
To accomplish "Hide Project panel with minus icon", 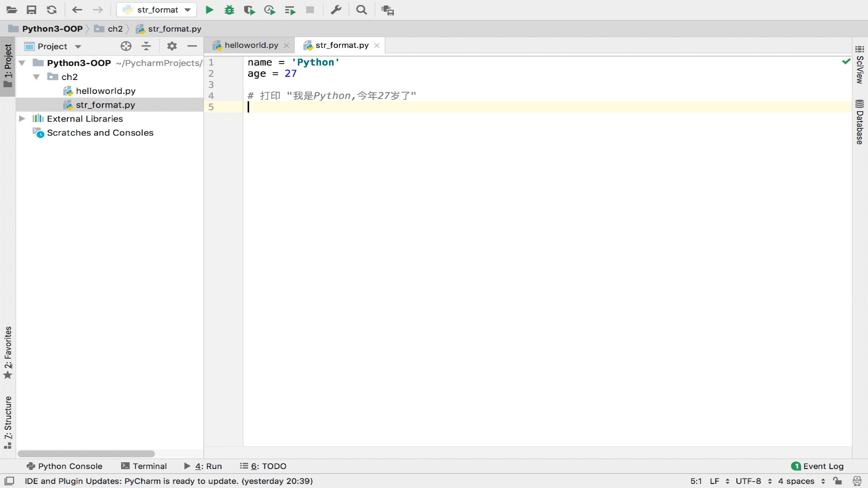I will click(x=192, y=46).
